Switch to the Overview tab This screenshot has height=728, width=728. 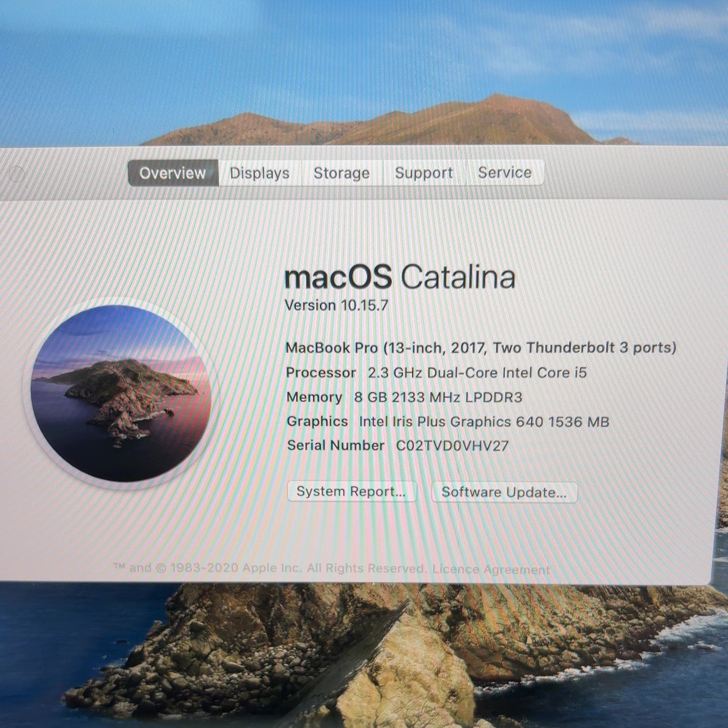(x=173, y=173)
